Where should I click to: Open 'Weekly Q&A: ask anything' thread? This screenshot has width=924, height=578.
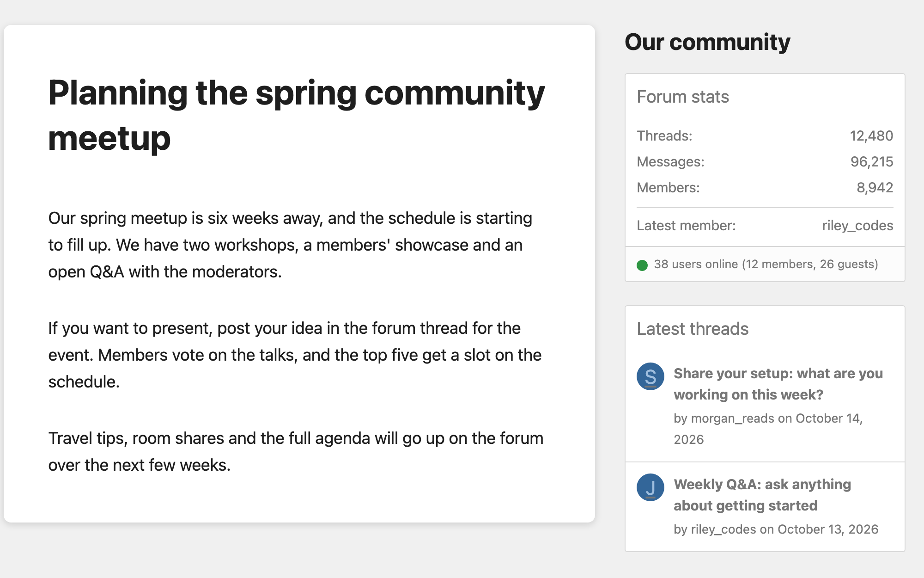click(x=762, y=495)
